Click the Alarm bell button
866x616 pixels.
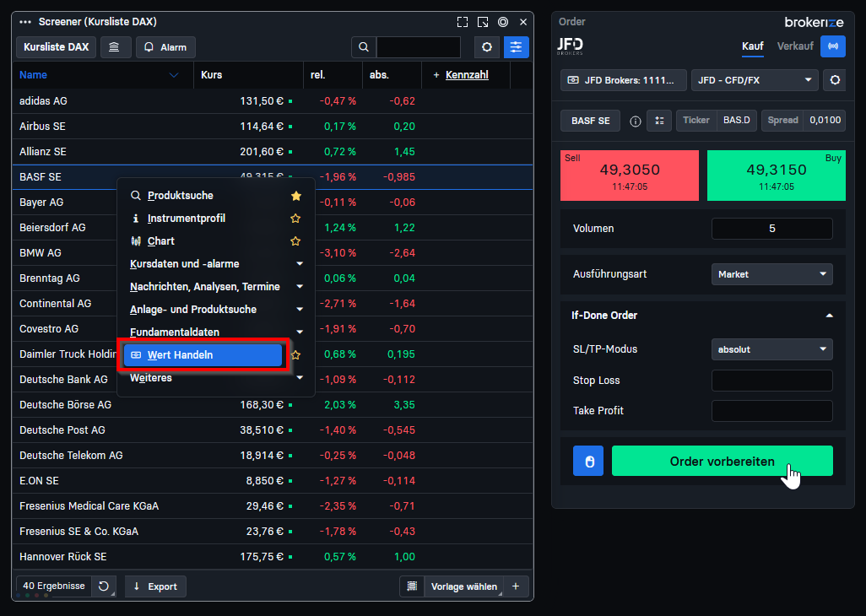coord(165,47)
